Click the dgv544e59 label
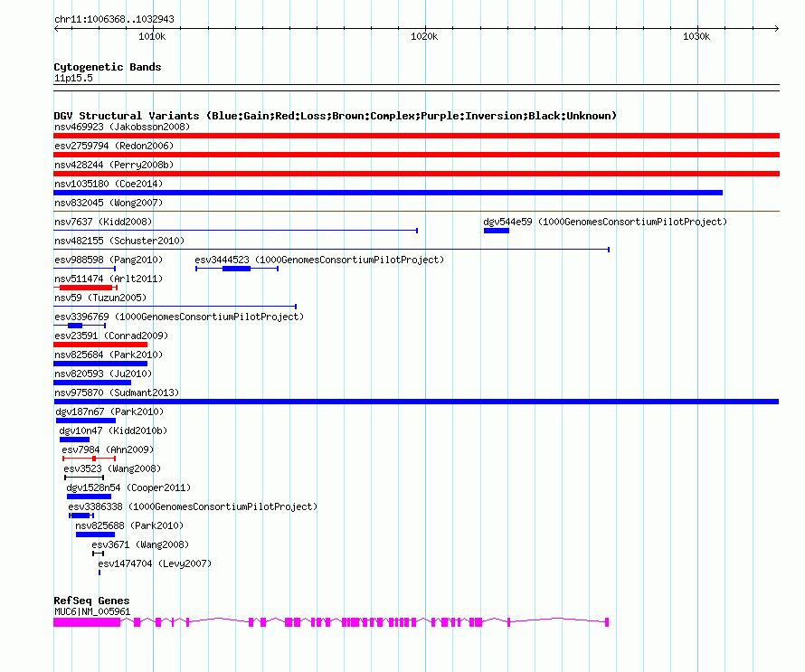Screen dimensions: 805x672 coord(605,222)
